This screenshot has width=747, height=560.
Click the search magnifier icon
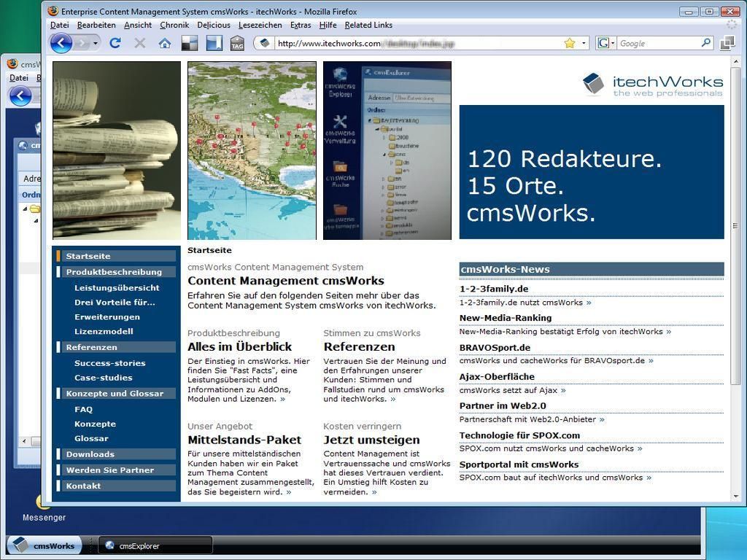click(706, 43)
